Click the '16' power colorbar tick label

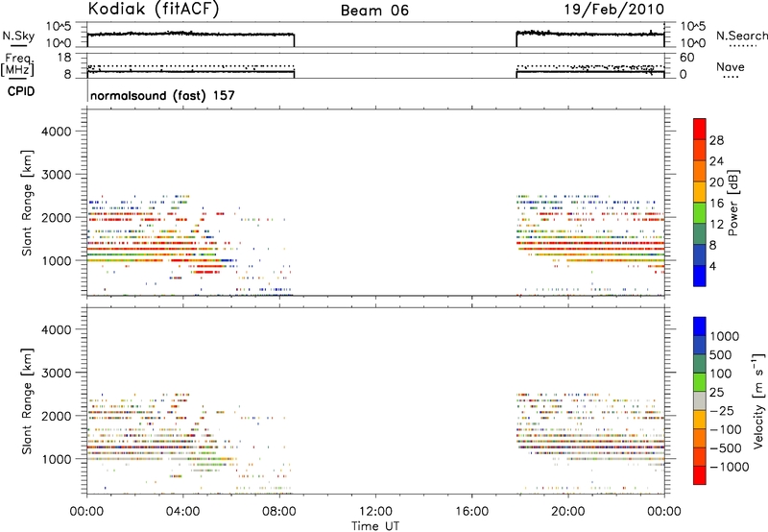[716, 204]
